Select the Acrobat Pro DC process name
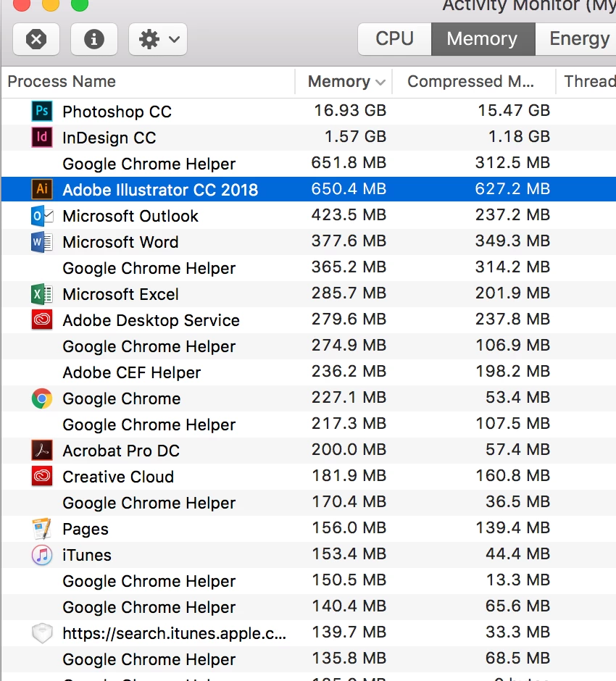616x681 pixels. pos(121,451)
